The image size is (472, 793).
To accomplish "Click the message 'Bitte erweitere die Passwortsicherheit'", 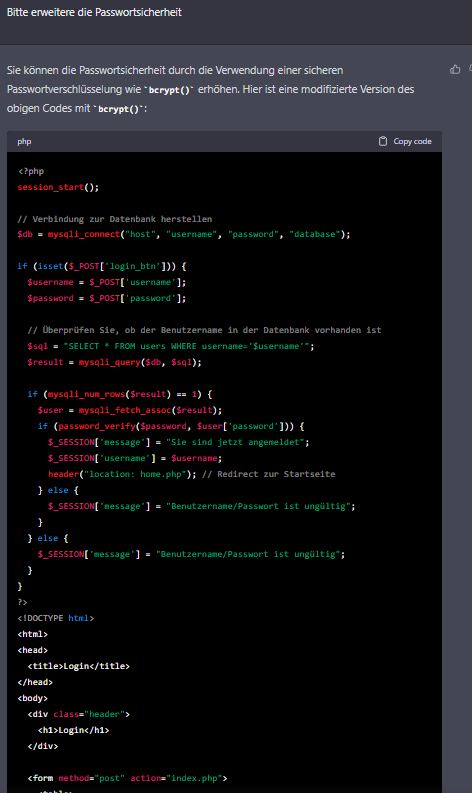I will coord(94,12).
